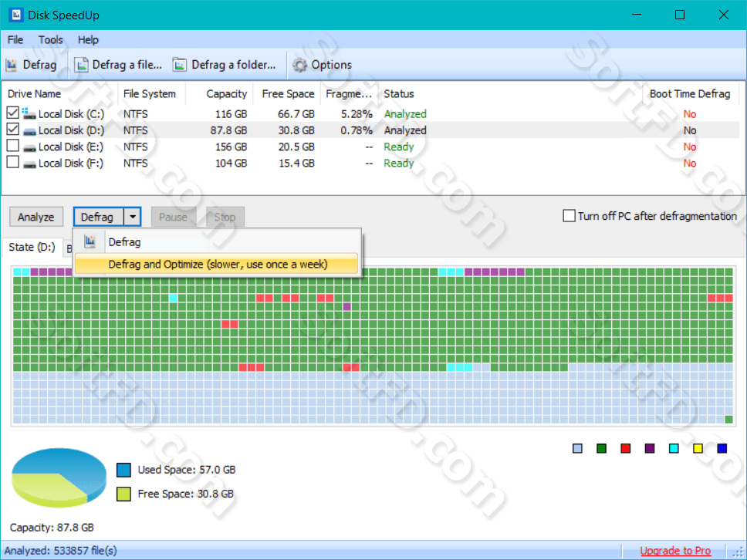Click the Local Disk (F:) drive icon
The height and width of the screenshot is (560, 747).
click(29, 164)
